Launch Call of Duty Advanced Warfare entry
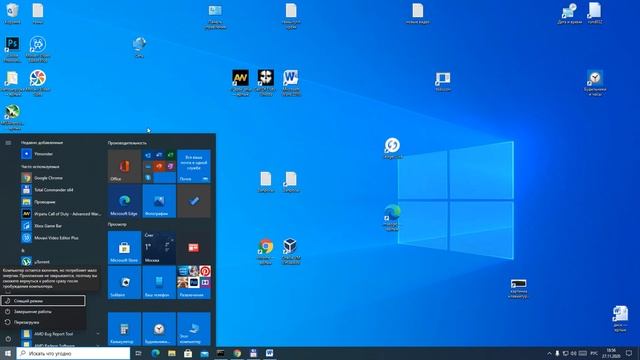This screenshot has width=640, height=360. (x=61, y=213)
